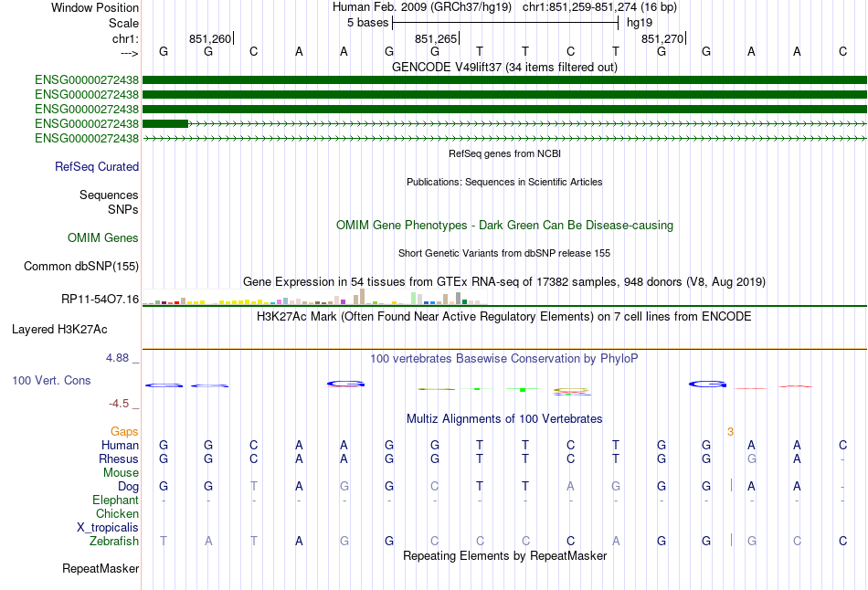Open Repeating Elements by RepeatMasker title
This screenshot has height=590, width=868.
click(504, 555)
